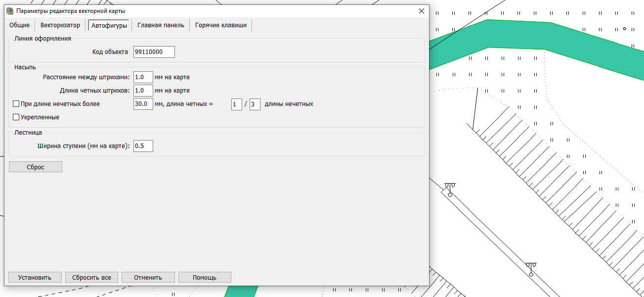The image size is (644, 297).
Task: Focus the Расстояние между штрихами field
Action: pos(143,77)
